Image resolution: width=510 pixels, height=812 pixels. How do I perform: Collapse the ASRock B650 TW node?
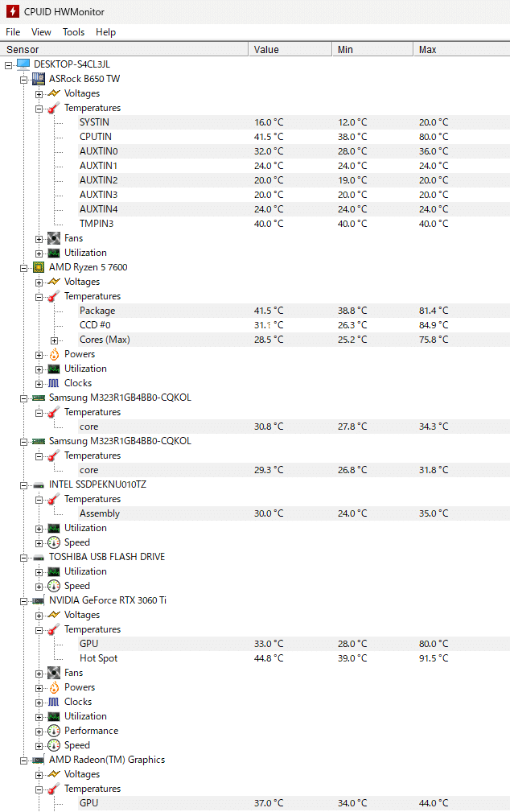24,80
